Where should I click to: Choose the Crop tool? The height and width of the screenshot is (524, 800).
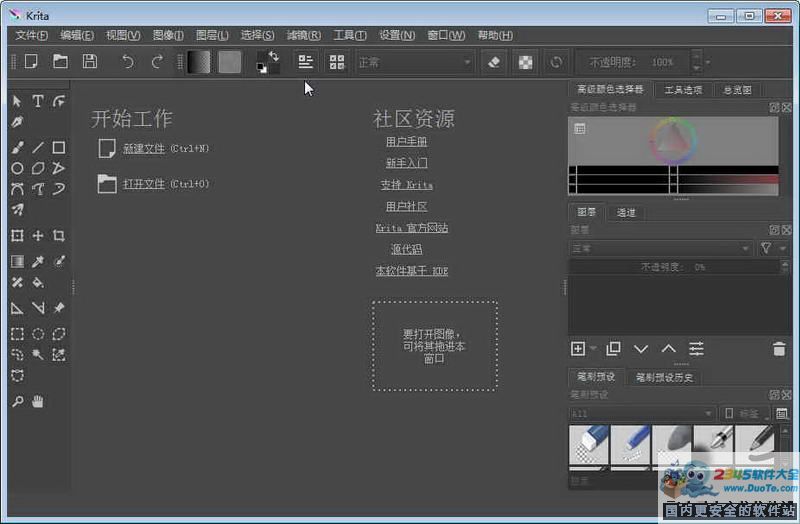[59, 236]
